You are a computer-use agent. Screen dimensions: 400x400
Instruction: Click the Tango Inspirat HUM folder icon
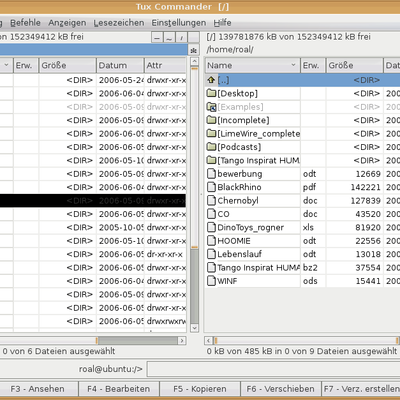211,160
